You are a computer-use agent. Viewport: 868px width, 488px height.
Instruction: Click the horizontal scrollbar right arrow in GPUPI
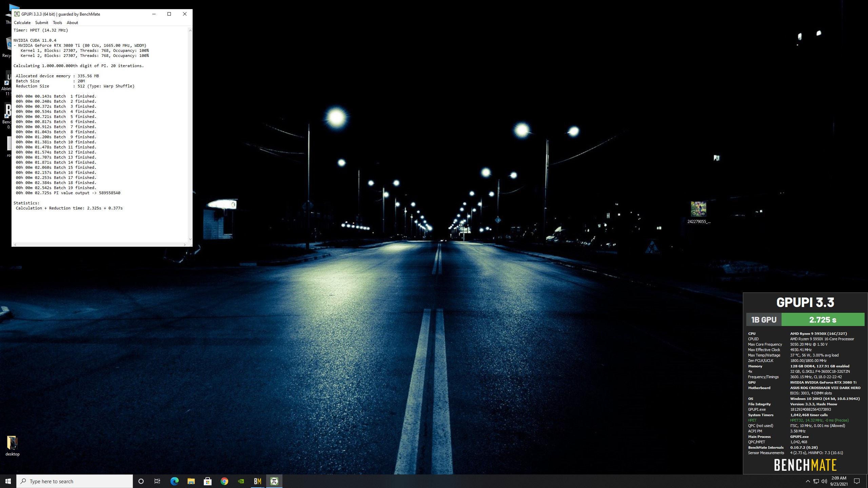pyautogui.click(x=185, y=244)
